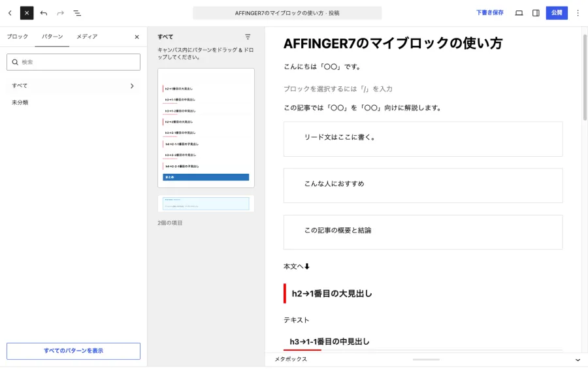The height and width of the screenshot is (369, 588).
Task: Insert the headings pattern thumbnail
Action: (206, 128)
